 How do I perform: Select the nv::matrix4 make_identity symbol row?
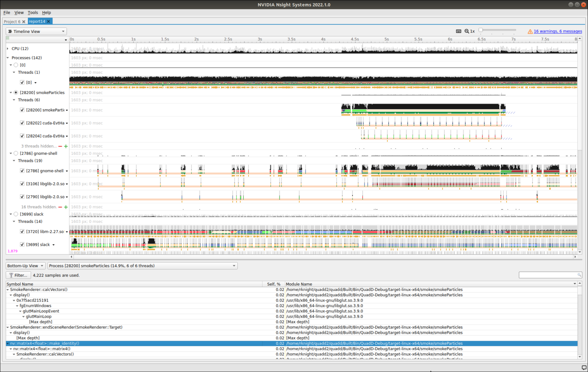(46, 343)
